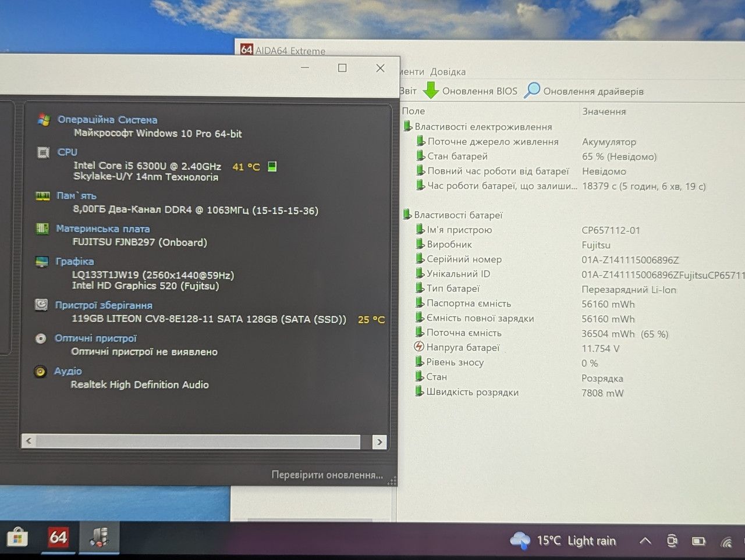Show hidden system tray icons chevron
745x560 pixels.
point(645,541)
